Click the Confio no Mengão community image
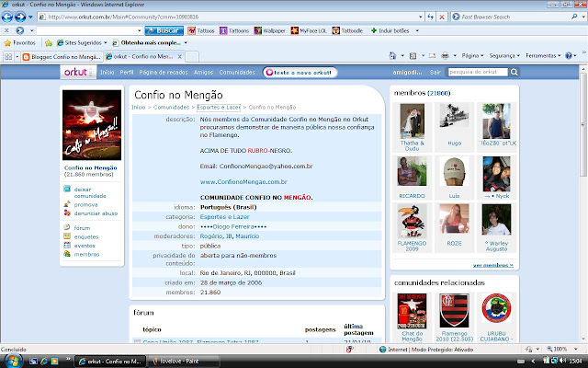This screenshot has width=588, height=368. pyautogui.click(x=92, y=125)
